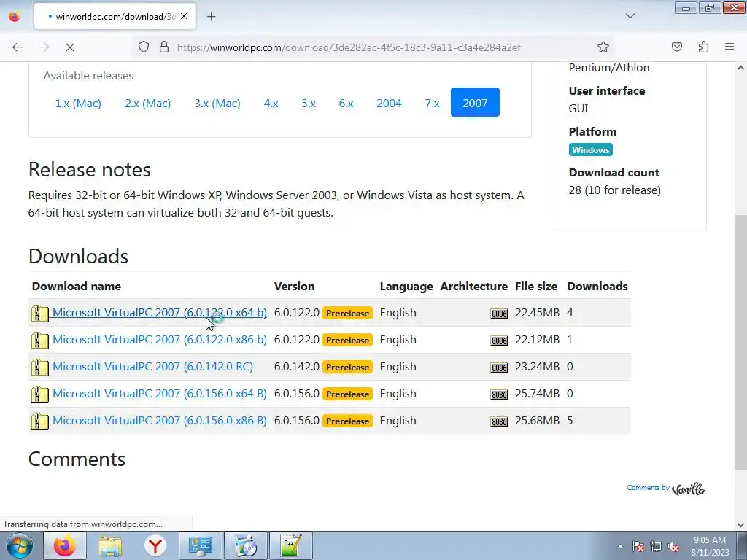Click Firefox in the taskbar
This screenshot has height=560, width=747.
(65, 545)
